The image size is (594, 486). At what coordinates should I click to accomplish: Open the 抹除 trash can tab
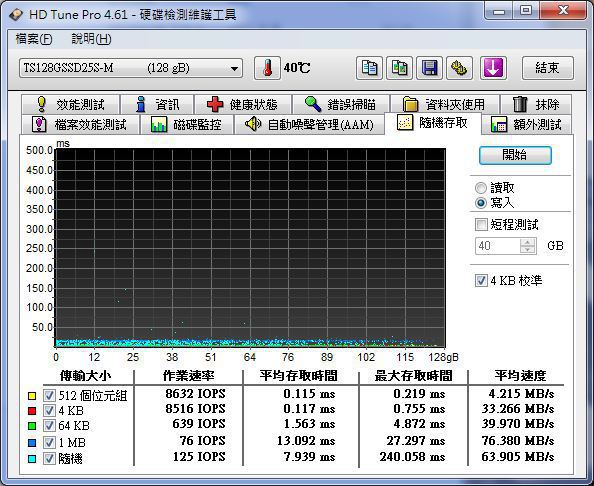tap(536, 104)
